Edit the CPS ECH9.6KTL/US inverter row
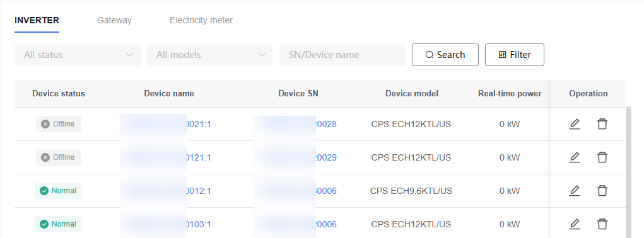 pos(575,191)
